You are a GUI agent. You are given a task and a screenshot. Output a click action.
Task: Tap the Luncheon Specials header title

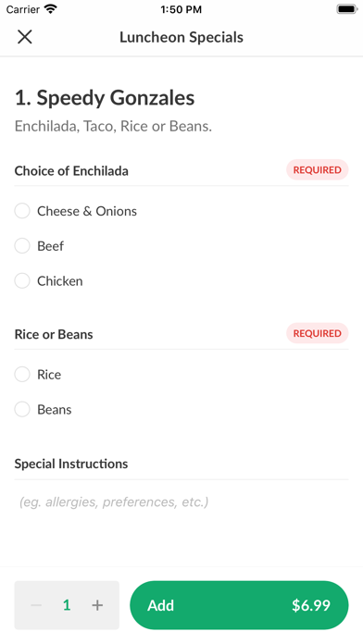click(x=181, y=37)
